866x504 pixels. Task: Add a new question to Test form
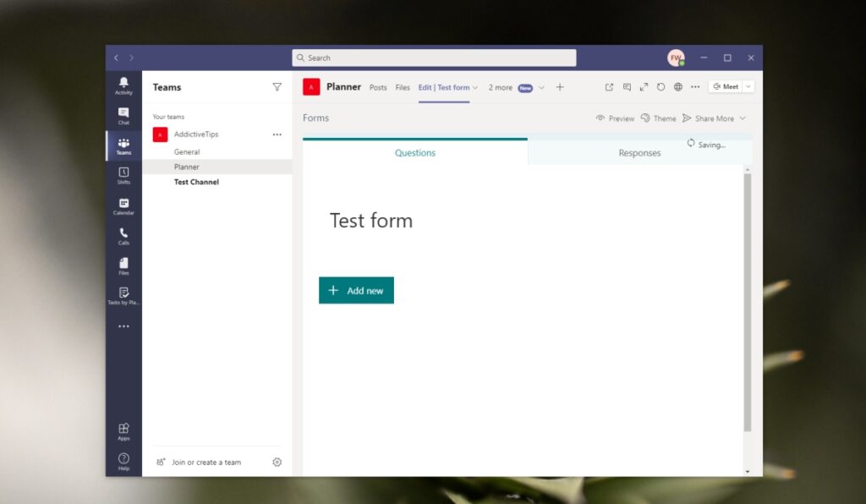coord(356,290)
